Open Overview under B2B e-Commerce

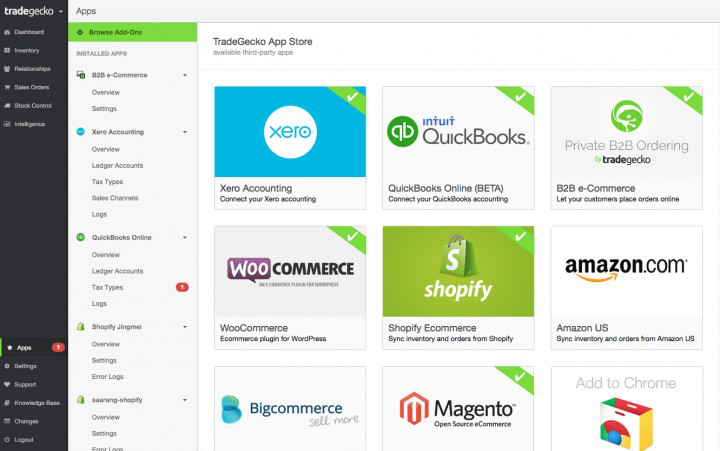click(106, 92)
